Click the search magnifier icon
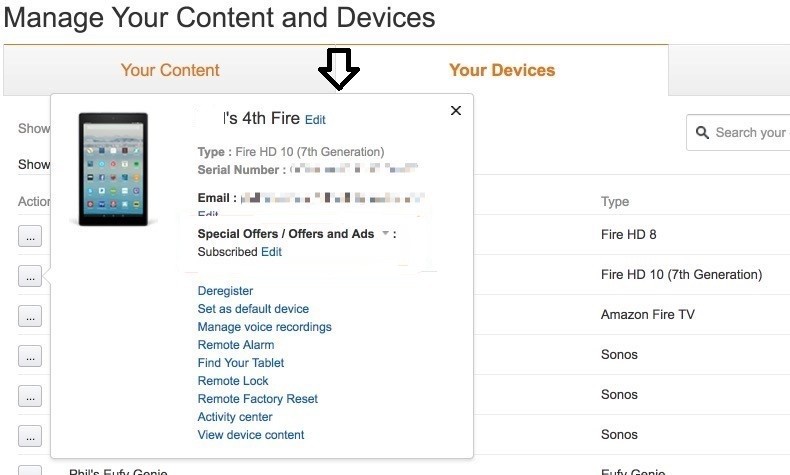 (701, 133)
